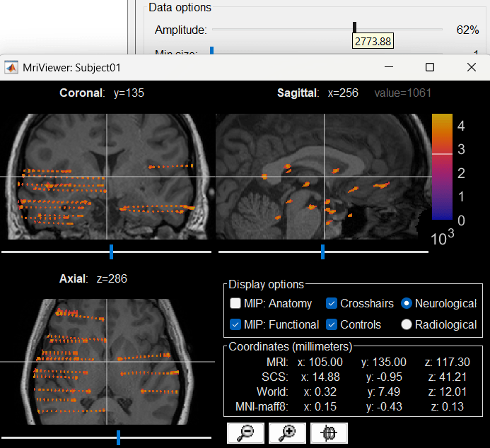This screenshot has height=448, width=490.
Task: Uncheck the MIP: Functional checkbox
Action: (x=235, y=324)
